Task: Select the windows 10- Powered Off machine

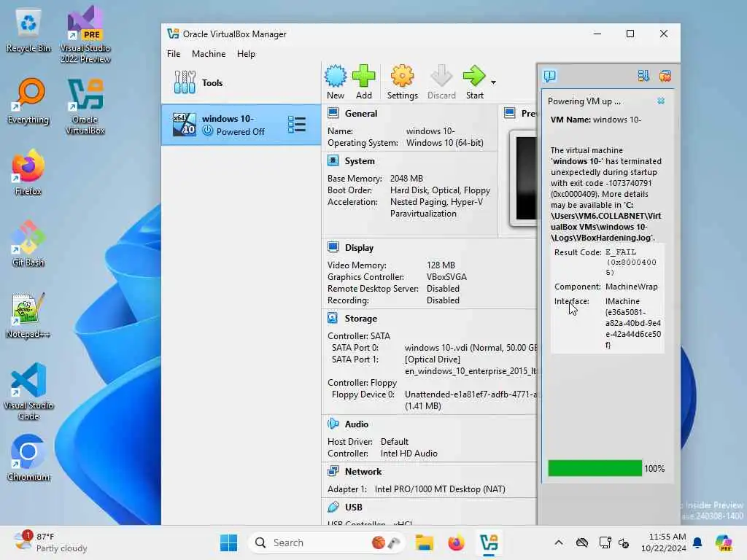Action: coord(241,125)
